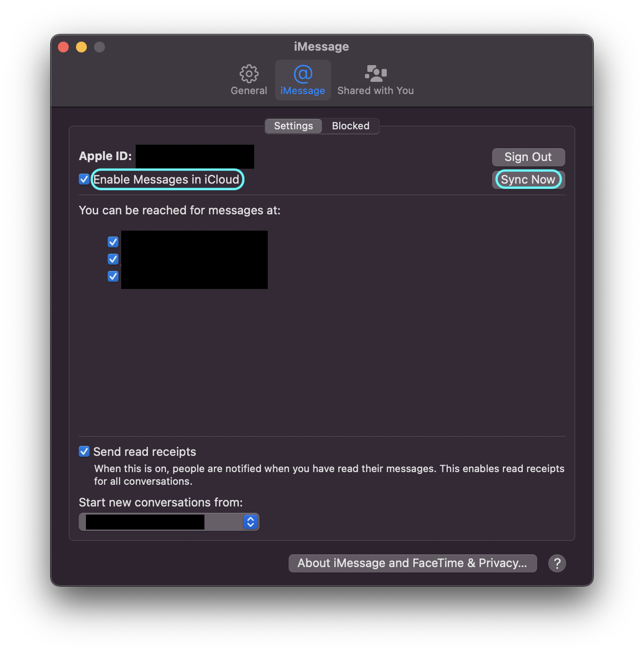The height and width of the screenshot is (653, 644).
Task: Uncheck the third reachable address checkbox
Action: click(x=113, y=276)
